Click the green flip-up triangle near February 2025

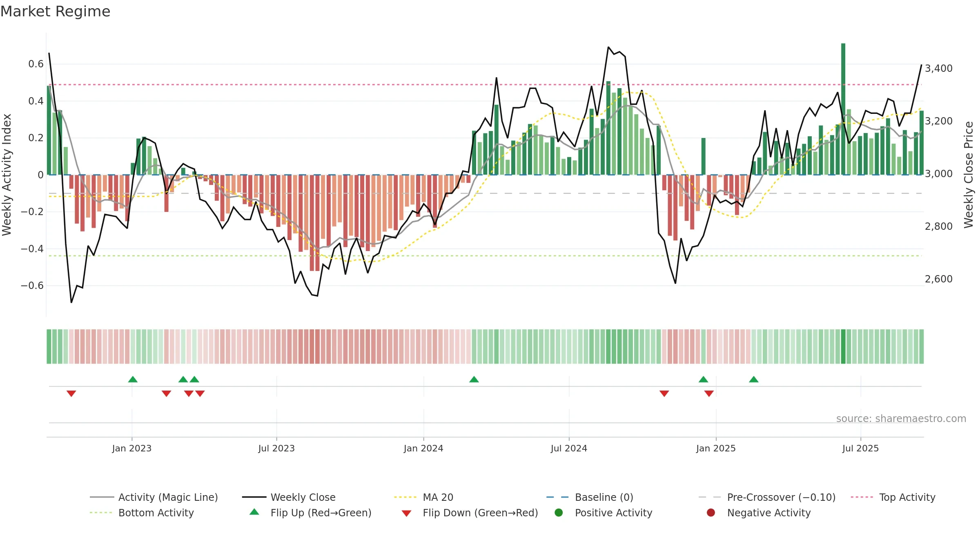pyautogui.click(x=754, y=379)
